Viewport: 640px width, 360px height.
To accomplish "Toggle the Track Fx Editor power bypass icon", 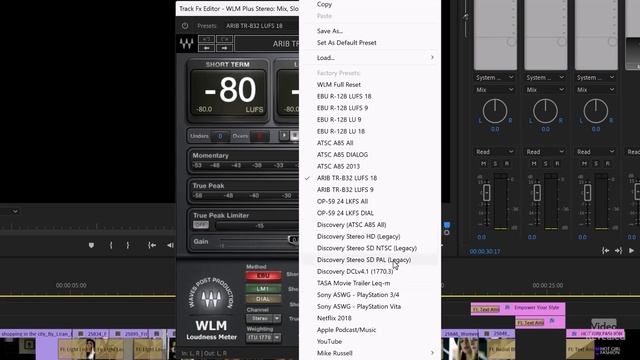I will click(185, 26).
